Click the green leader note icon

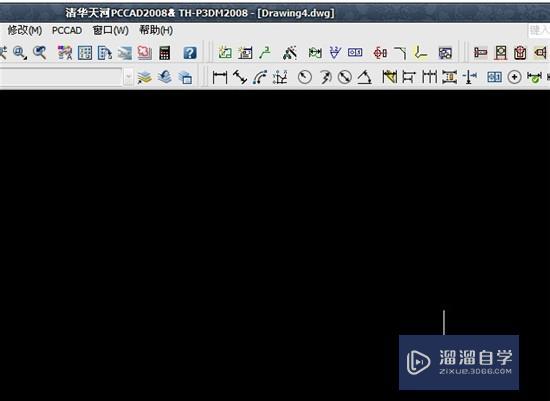coord(265,53)
